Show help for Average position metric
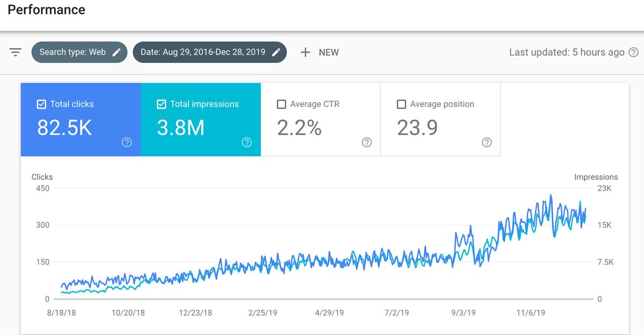 pos(487,142)
